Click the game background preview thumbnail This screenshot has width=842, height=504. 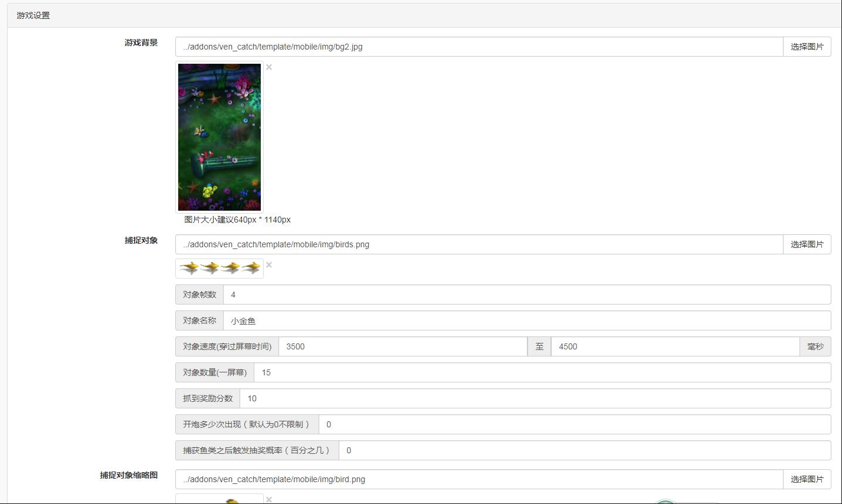pyautogui.click(x=219, y=137)
